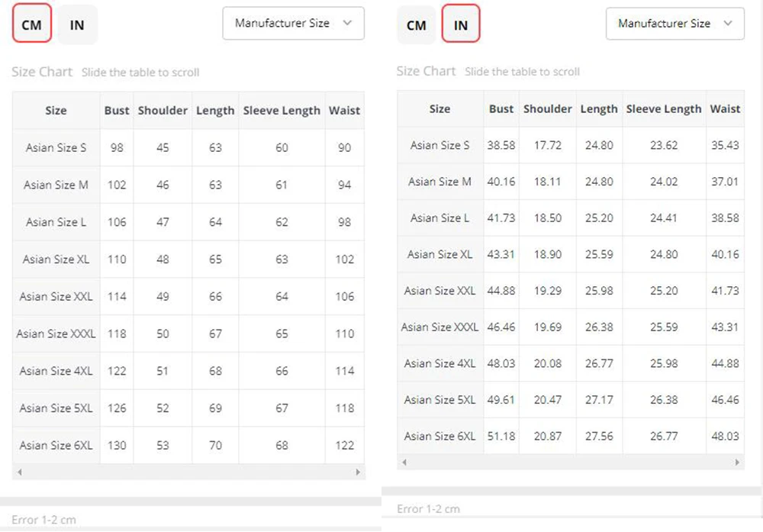This screenshot has height=532, width=763.
Task: Select CM unit in left size chart
Action: pyautogui.click(x=31, y=24)
